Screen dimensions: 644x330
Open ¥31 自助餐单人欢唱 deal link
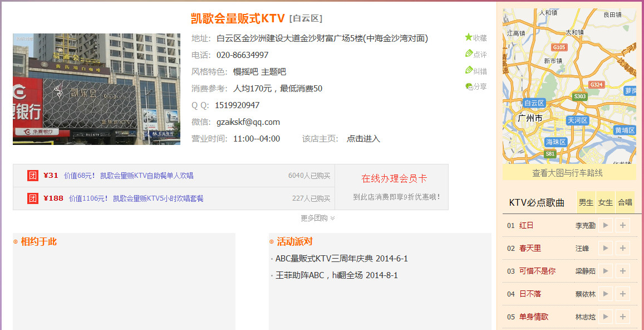129,176
